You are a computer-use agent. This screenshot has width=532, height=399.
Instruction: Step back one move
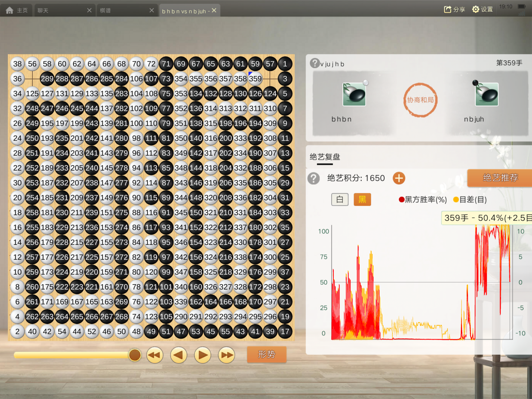click(x=179, y=355)
